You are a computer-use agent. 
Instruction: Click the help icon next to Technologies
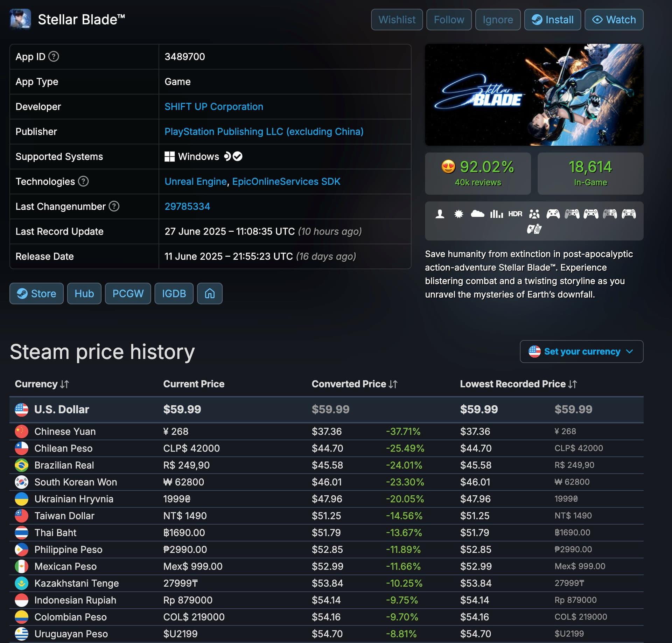pos(83,181)
